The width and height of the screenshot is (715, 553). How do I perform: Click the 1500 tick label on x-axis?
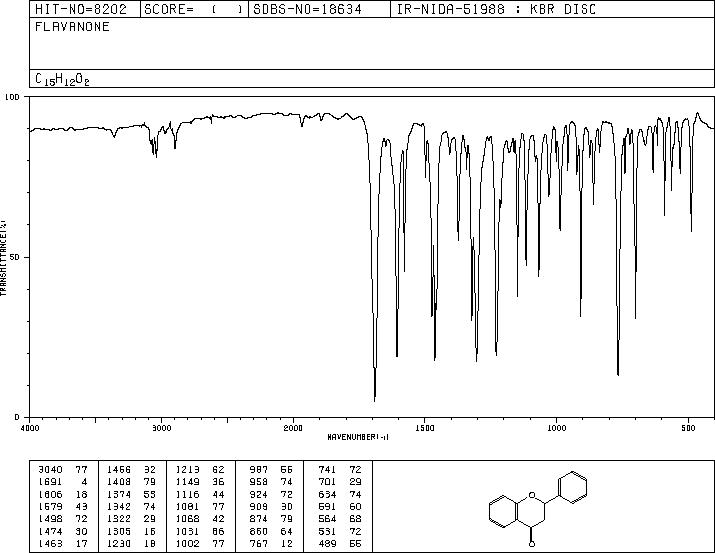click(425, 428)
